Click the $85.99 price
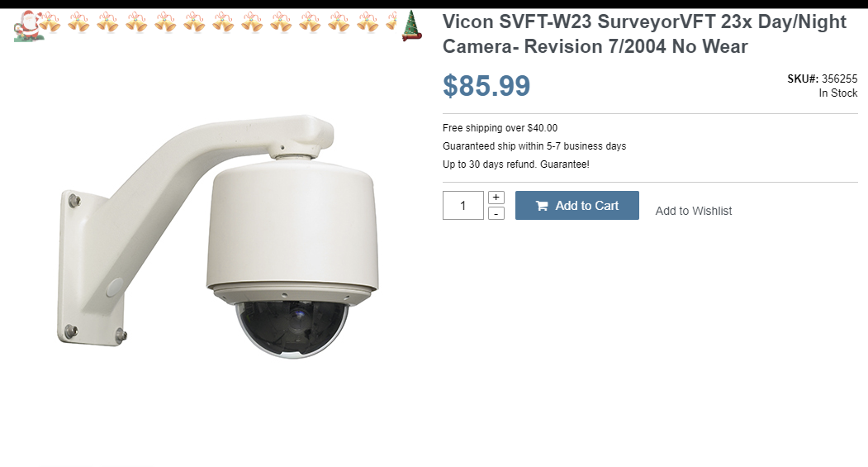 (x=486, y=86)
